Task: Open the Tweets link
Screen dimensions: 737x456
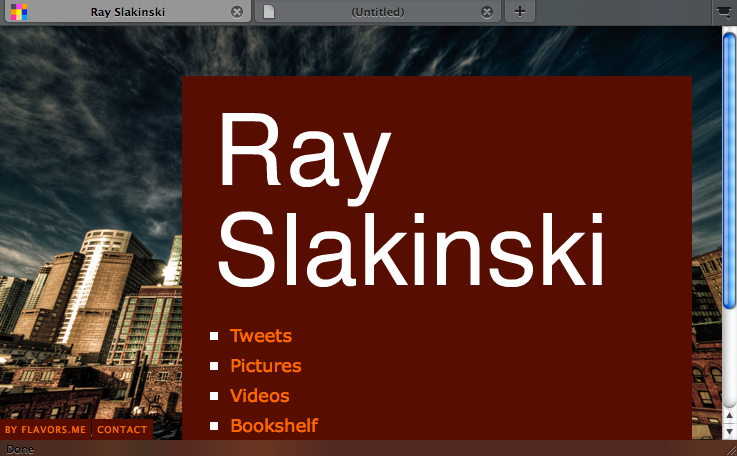Action: coord(261,336)
